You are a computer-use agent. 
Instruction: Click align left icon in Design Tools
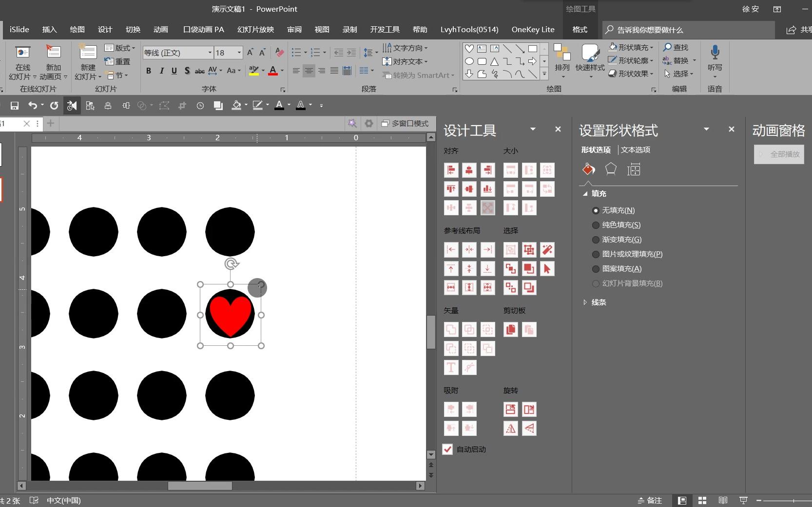click(x=451, y=170)
